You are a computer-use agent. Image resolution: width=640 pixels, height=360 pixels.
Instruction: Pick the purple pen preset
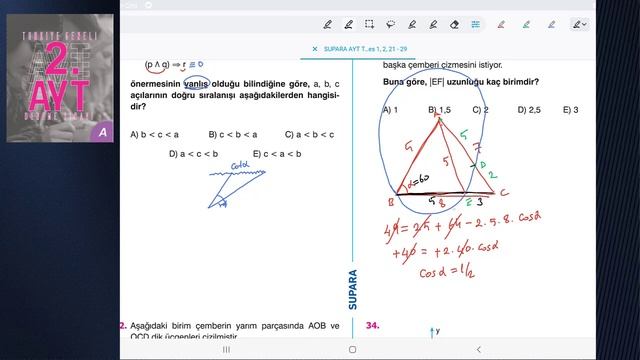tap(552, 24)
